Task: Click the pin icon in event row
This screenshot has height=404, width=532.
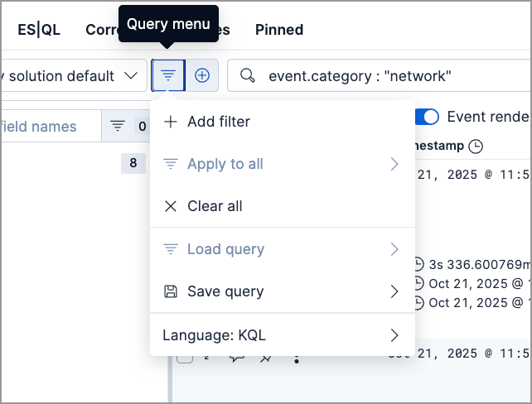Action: click(266, 358)
